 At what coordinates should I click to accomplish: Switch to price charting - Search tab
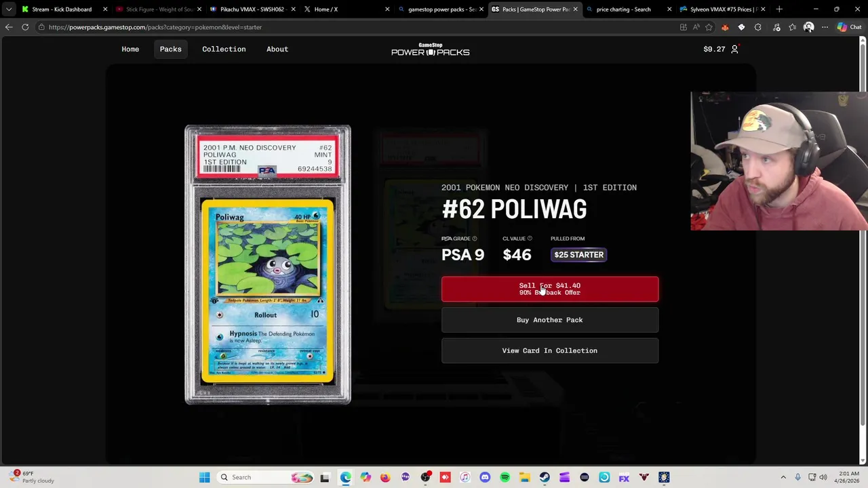tap(627, 9)
